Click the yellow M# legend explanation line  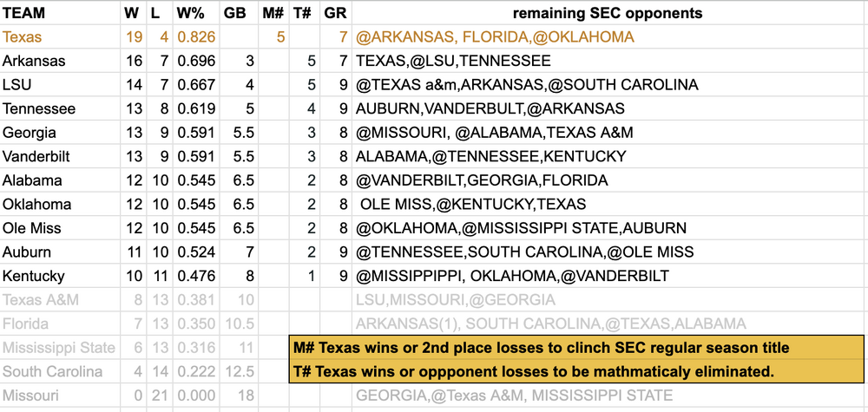(541, 348)
